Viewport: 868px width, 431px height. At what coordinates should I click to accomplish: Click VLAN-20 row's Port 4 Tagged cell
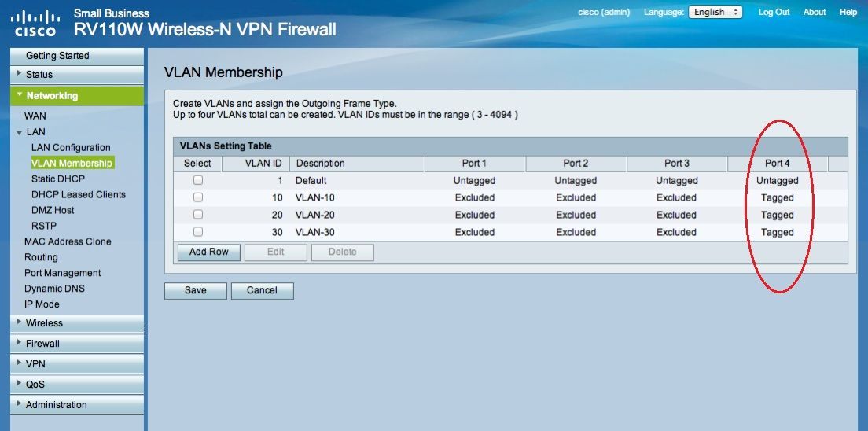[x=778, y=215]
